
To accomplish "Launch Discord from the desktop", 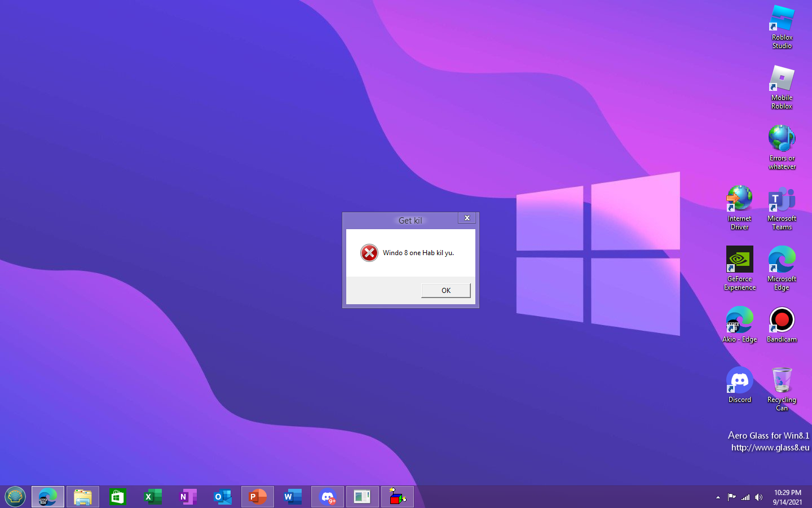I will tap(739, 379).
